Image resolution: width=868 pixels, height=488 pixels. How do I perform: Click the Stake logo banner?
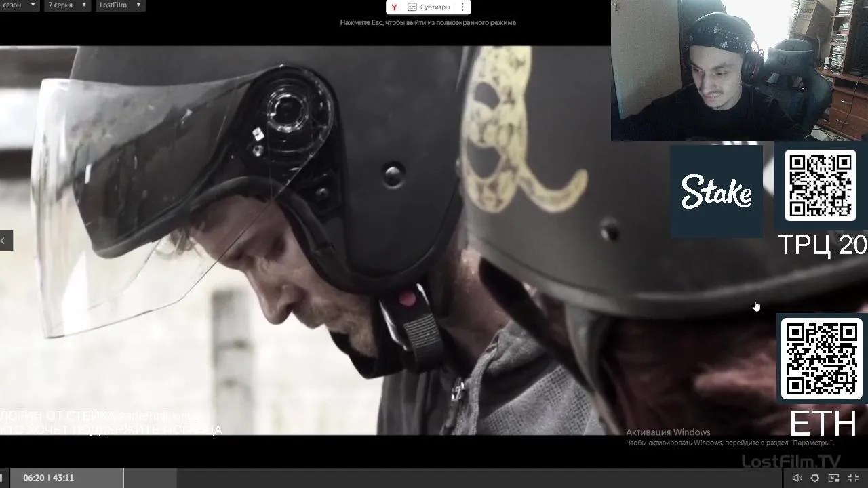(x=716, y=191)
